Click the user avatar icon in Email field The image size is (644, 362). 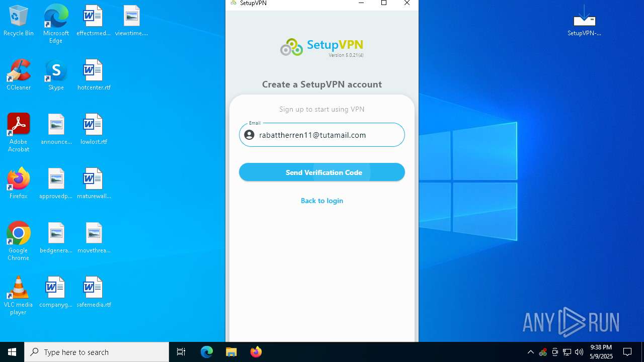pyautogui.click(x=249, y=135)
